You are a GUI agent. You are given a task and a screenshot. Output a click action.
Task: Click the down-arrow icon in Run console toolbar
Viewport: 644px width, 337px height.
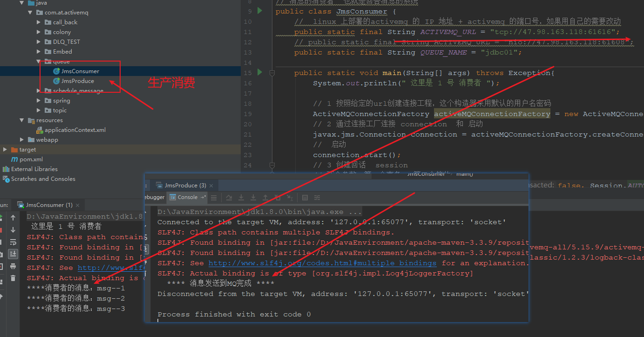[x=13, y=230]
